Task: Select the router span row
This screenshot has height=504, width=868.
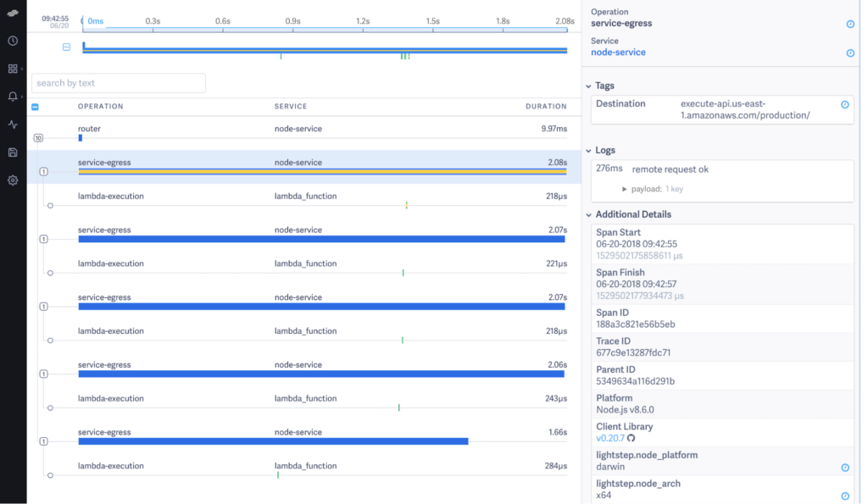Action: tap(304, 133)
